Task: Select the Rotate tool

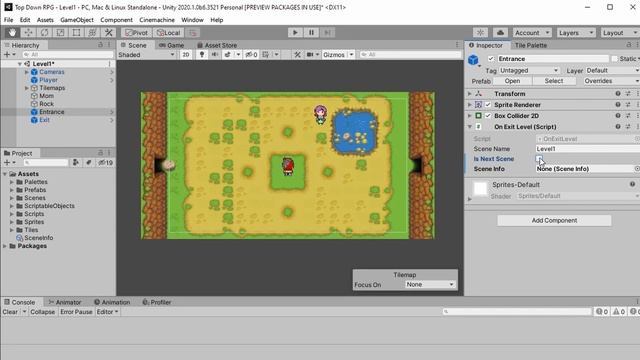Action: pyautogui.click(x=44, y=33)
